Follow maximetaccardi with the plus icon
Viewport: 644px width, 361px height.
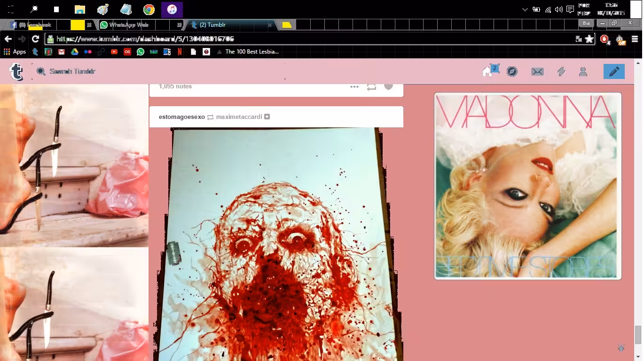point(267,117)
